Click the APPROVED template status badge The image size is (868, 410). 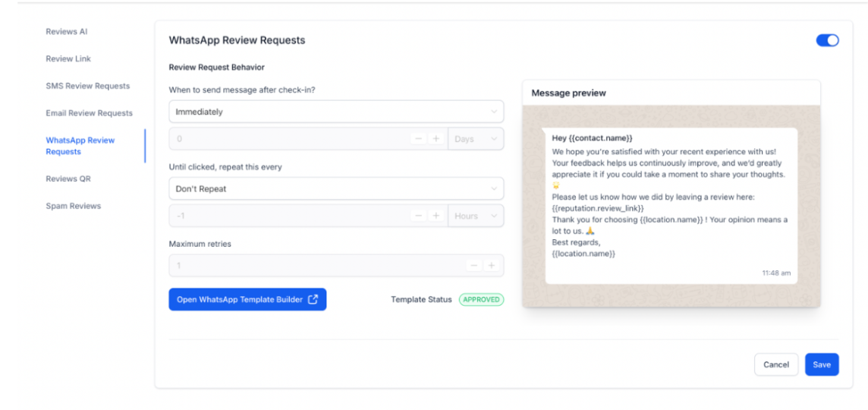(x=481, y=299)
